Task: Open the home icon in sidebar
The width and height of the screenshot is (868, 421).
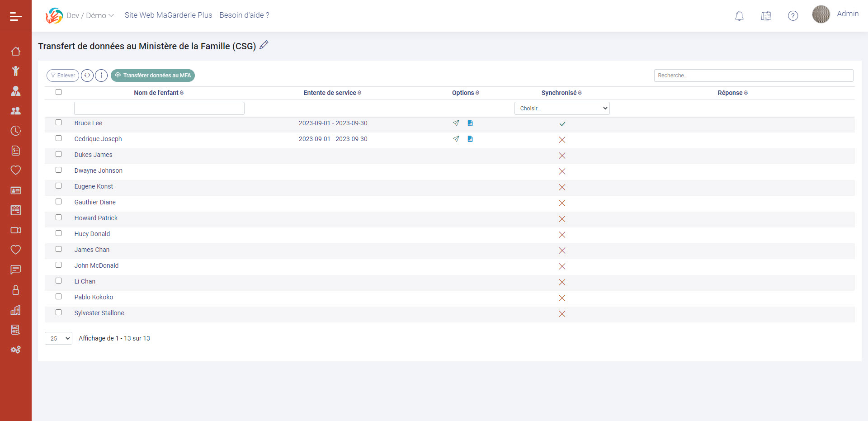Action: pyautogui.click(x=16, y=51)
